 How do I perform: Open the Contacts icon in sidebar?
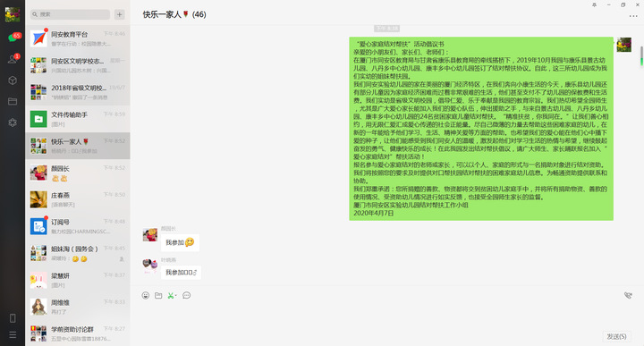13,59
